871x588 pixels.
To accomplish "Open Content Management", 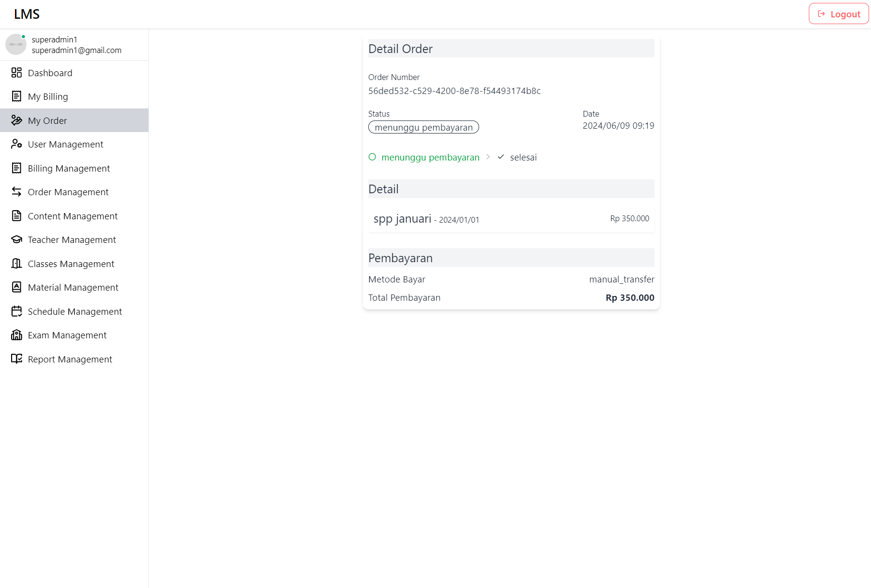I will pyautogui.click(x=74, y=216).
